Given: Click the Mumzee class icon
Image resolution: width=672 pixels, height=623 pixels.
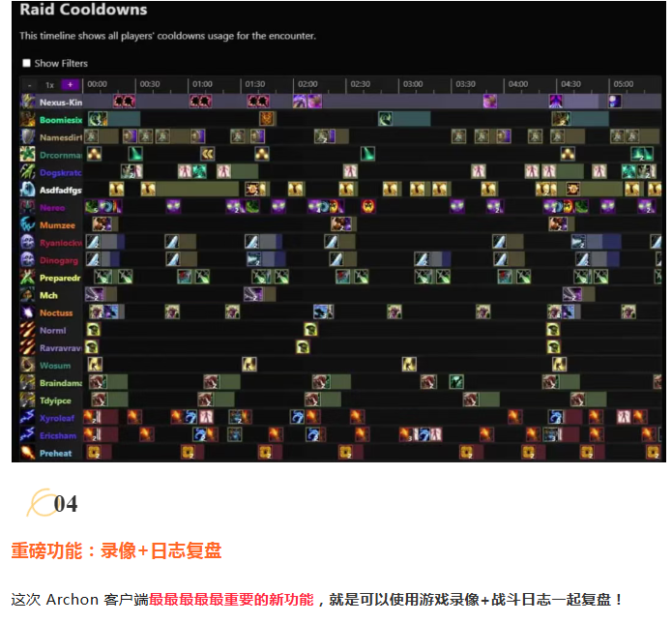Looking at the screenshot, I should pos(29,224).
